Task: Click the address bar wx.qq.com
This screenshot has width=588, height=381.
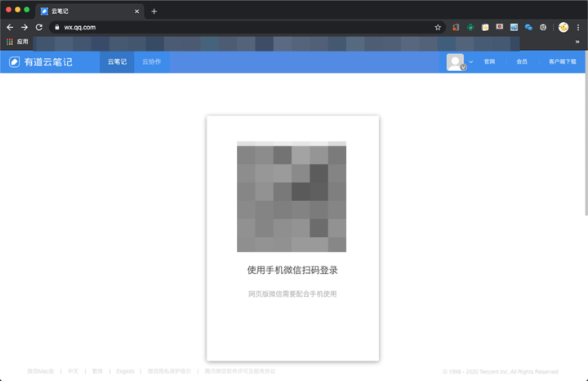Action: tap(246, 28)
